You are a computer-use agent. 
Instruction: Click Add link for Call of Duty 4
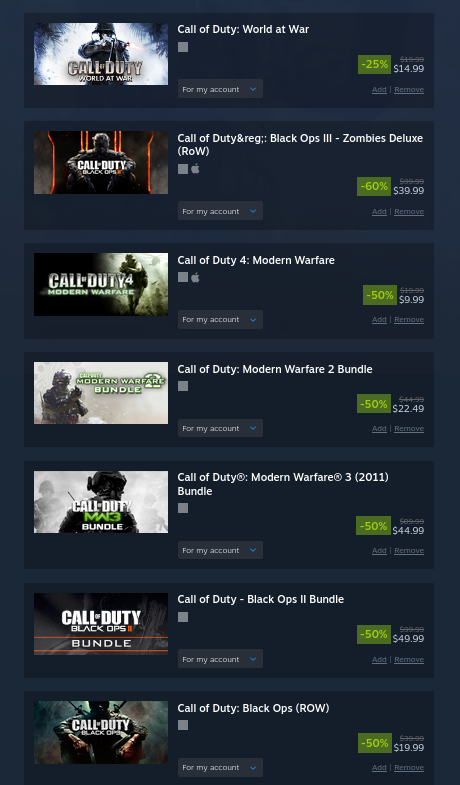[379, 319]
